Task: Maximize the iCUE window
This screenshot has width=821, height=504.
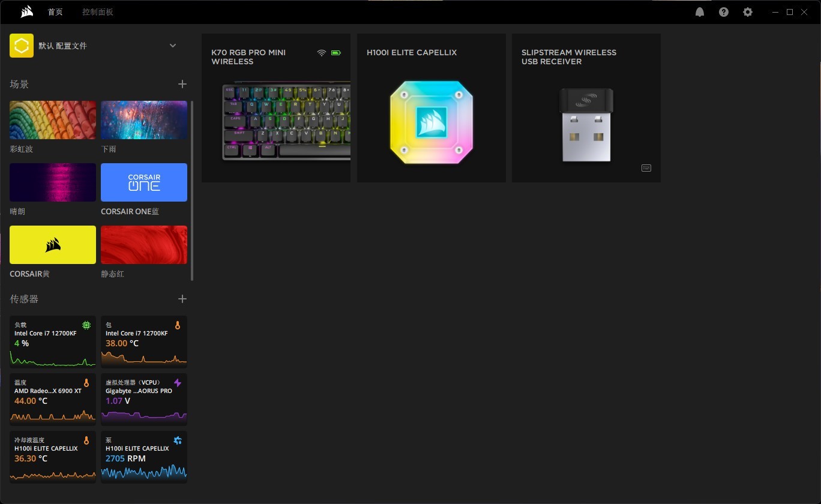Action: [790, 12]
